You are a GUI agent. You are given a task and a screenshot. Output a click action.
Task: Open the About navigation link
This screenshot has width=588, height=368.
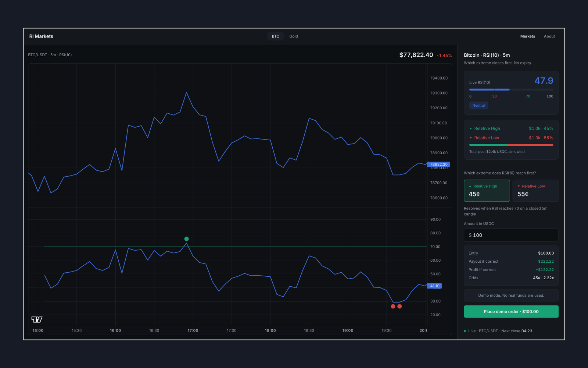tap(549, 36)
